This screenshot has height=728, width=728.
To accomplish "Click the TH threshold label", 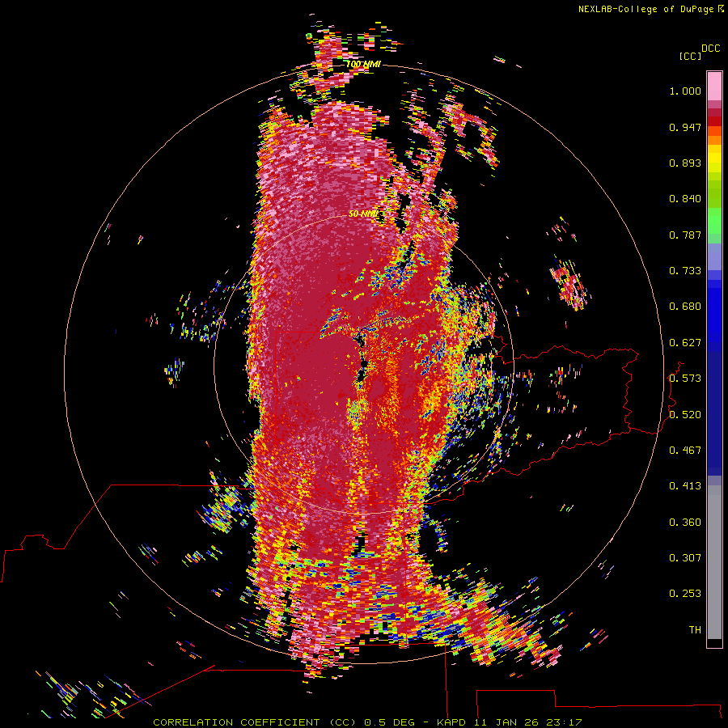I will point(695,630).
